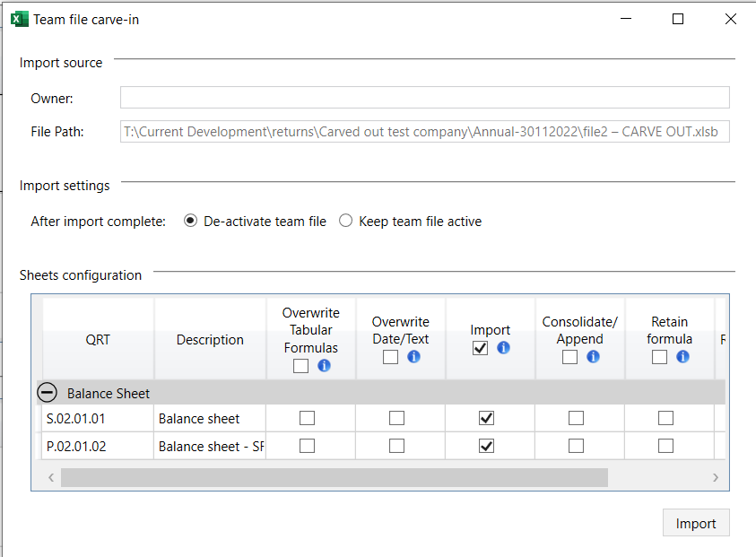Enable Overwrite Tabular Formulas for S.02.01.01
Image resolution: width=756 pixels, height=557 pixels.
coord(307,418)
